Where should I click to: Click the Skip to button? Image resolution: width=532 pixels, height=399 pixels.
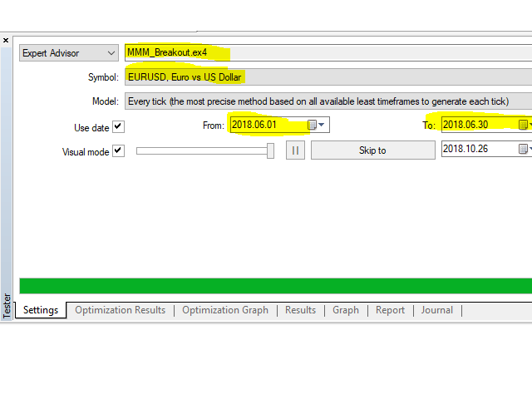[372, 150]
